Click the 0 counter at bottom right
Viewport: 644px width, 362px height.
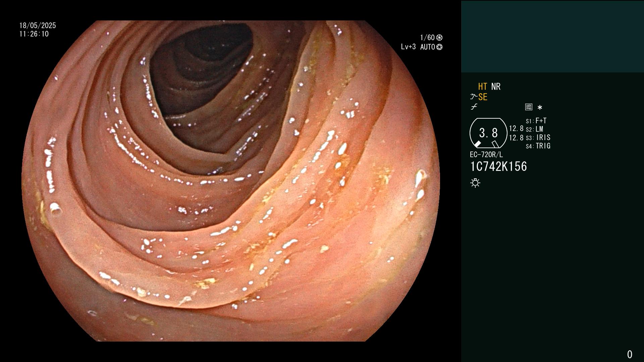pos(630,354)
